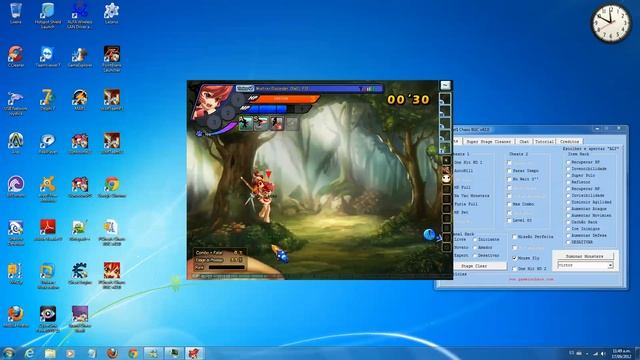
Task: Launch Internet Explorer from the taskbar
Action: 29,353
